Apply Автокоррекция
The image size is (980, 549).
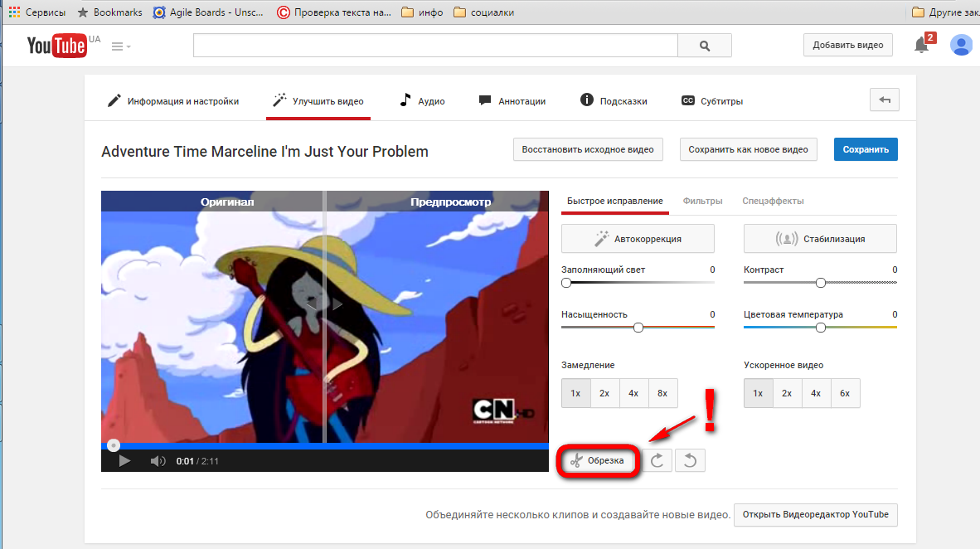coord(638,238)
